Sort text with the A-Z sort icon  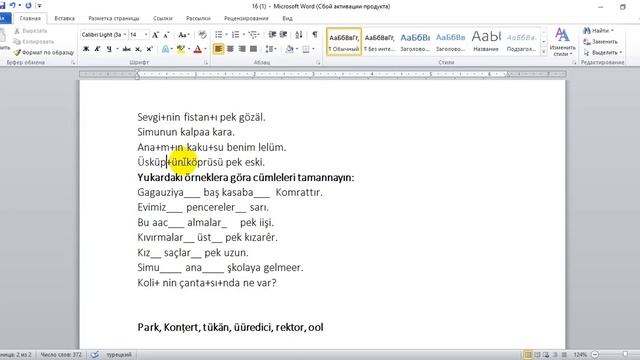pos(299,35)
